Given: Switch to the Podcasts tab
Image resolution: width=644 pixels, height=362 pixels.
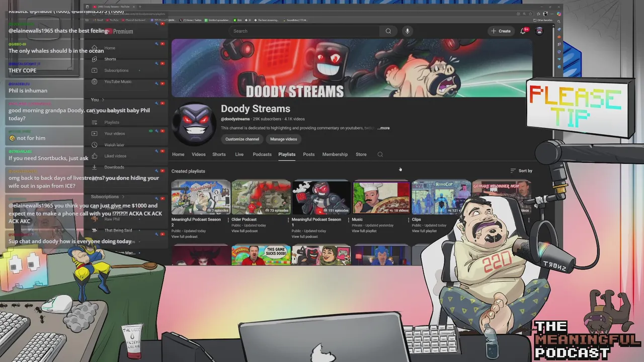Looking at the screenshot, I should 262,154.
